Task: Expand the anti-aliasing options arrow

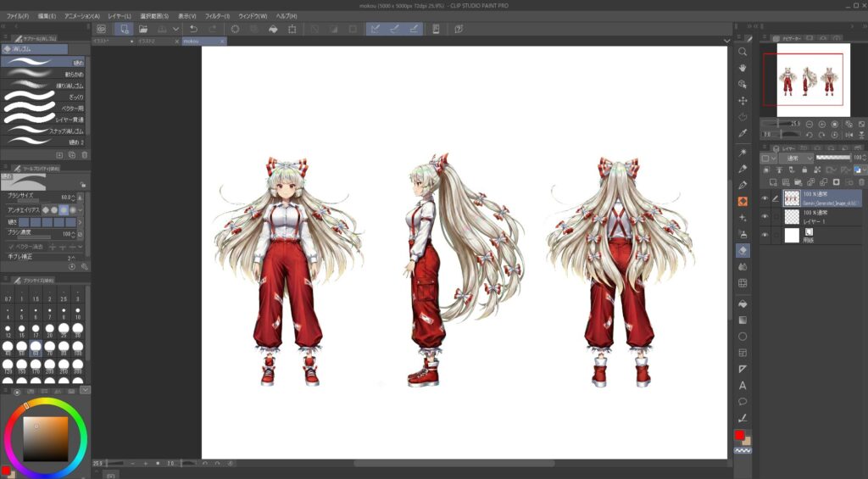Action: point(81,209)
